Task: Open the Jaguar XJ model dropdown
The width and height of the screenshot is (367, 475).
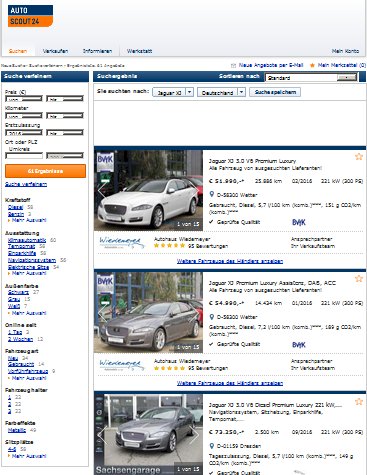Action: 189,92
